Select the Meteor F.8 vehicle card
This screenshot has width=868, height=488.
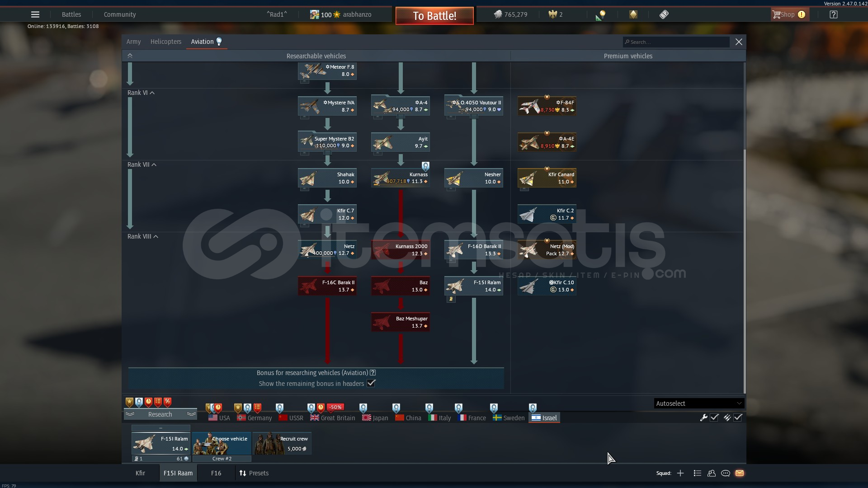(327, 71)
